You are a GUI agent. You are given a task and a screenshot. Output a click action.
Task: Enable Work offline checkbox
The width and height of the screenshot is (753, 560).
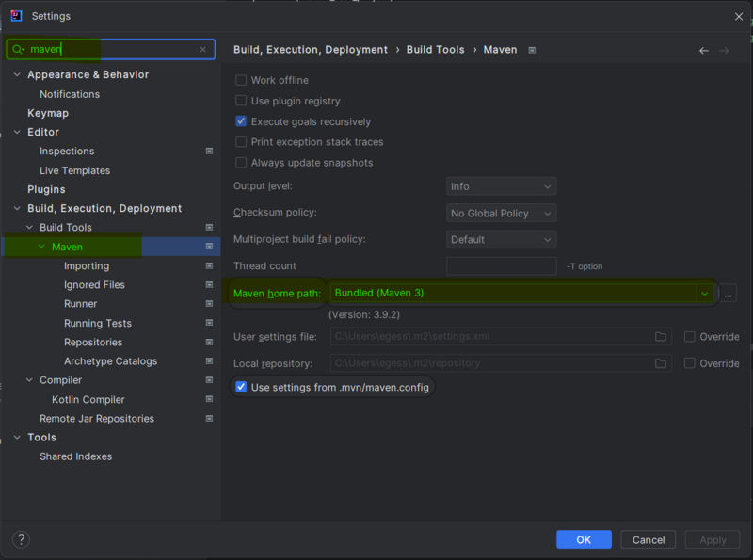pyautogui.click(x=241, y=80)
